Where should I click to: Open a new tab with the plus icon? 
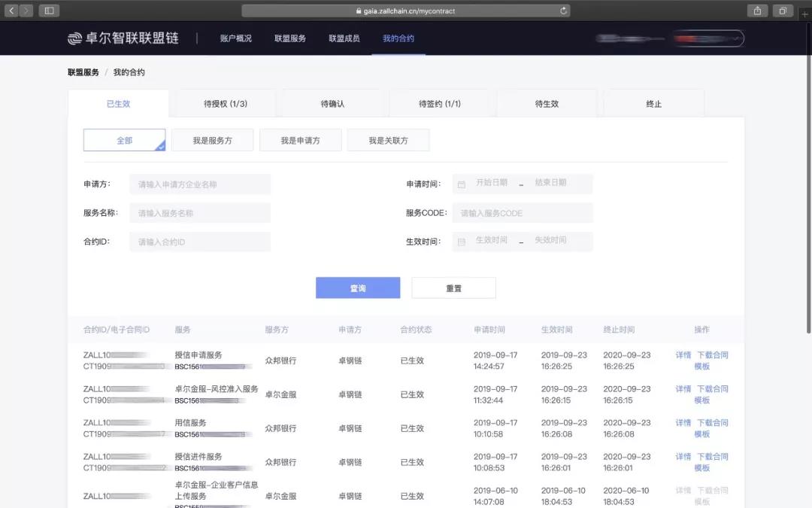pos(804,14)
